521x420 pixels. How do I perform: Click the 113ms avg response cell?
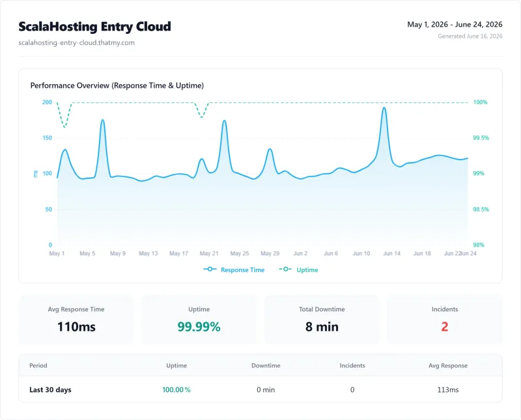[448, 390]
